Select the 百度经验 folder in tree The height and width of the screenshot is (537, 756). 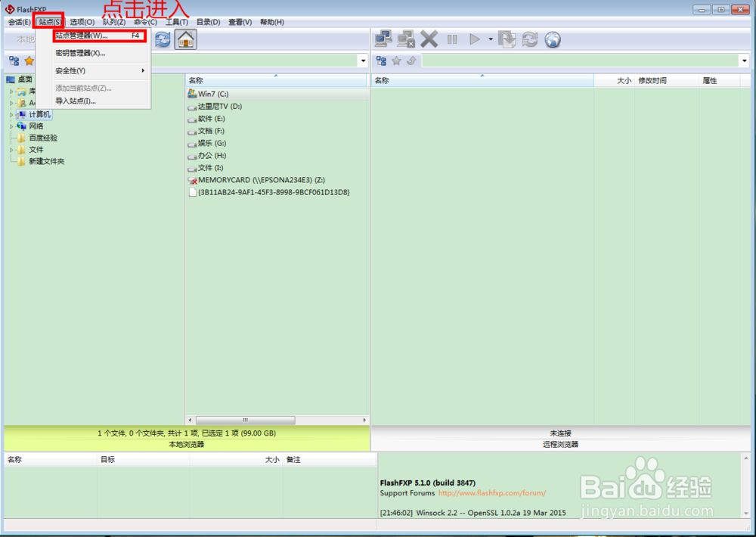(43, 138)
